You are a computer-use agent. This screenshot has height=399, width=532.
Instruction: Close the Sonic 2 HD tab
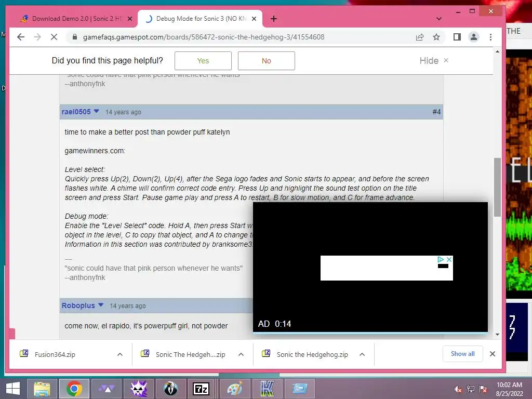click(x=129, y=19)
